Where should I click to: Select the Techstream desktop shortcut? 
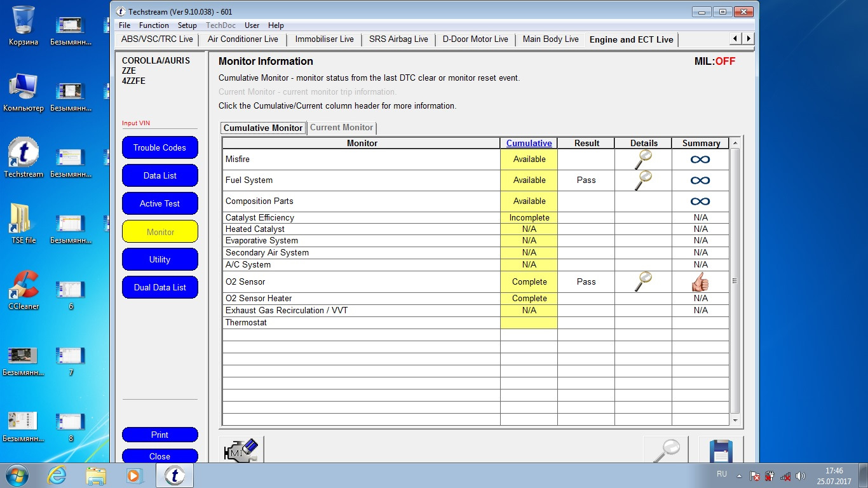point(24,158)
